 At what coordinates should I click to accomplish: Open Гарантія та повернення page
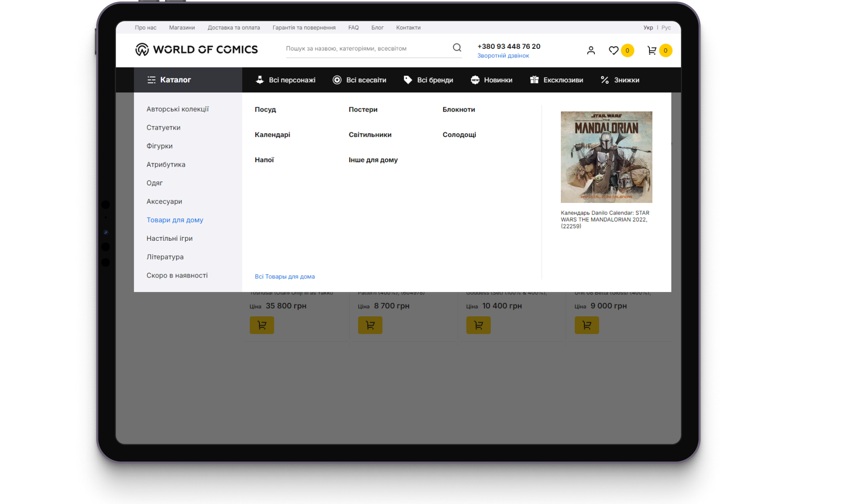coord(304,28)
